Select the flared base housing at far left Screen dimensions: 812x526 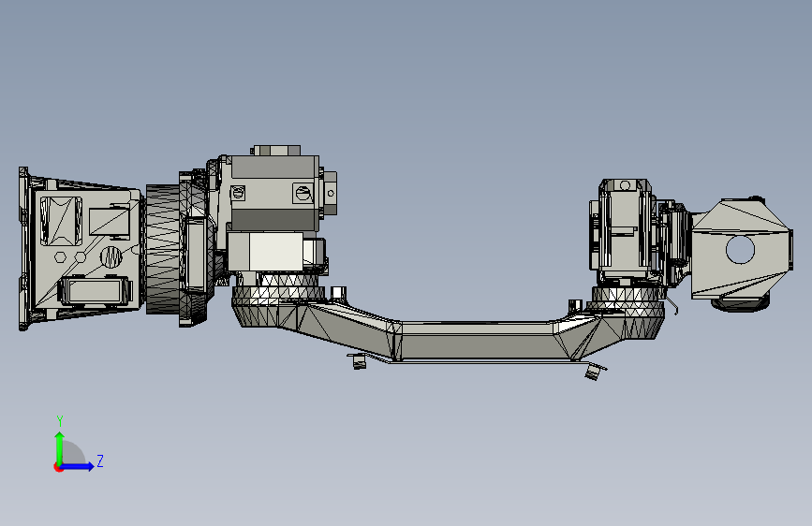[x=81, y=249]
